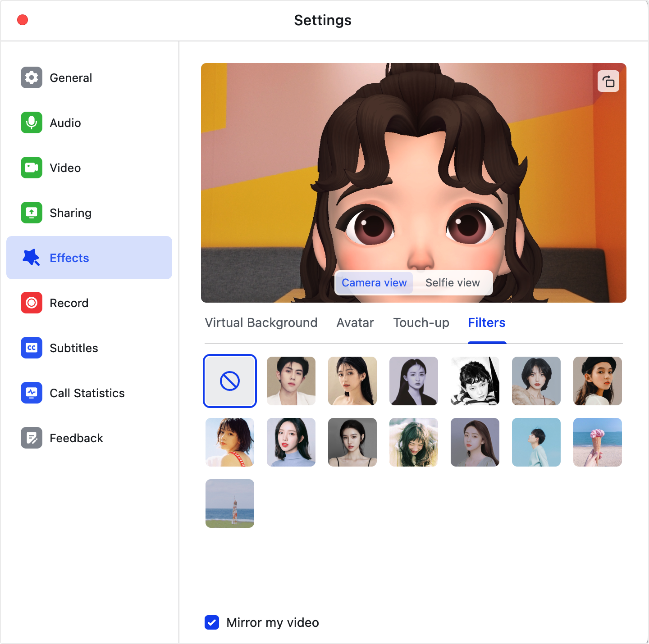Select the side-profile person on light blue filter
The height and width of the screenshot is (644, 649).
[x=536, y=442]
